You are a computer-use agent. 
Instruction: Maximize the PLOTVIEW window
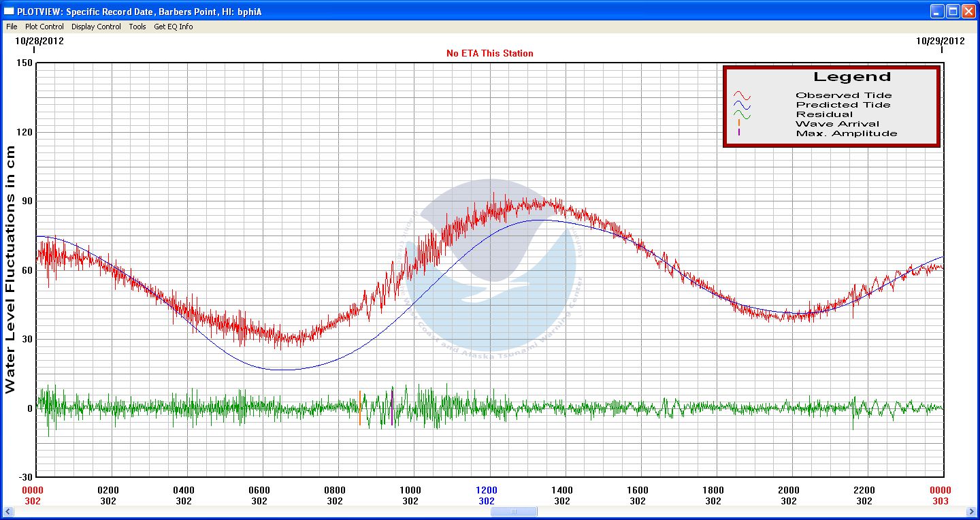coord(953,11)
